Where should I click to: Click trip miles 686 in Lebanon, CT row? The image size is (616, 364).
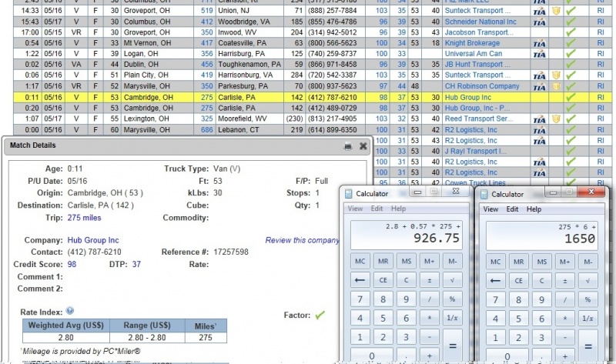coord(207,129)
